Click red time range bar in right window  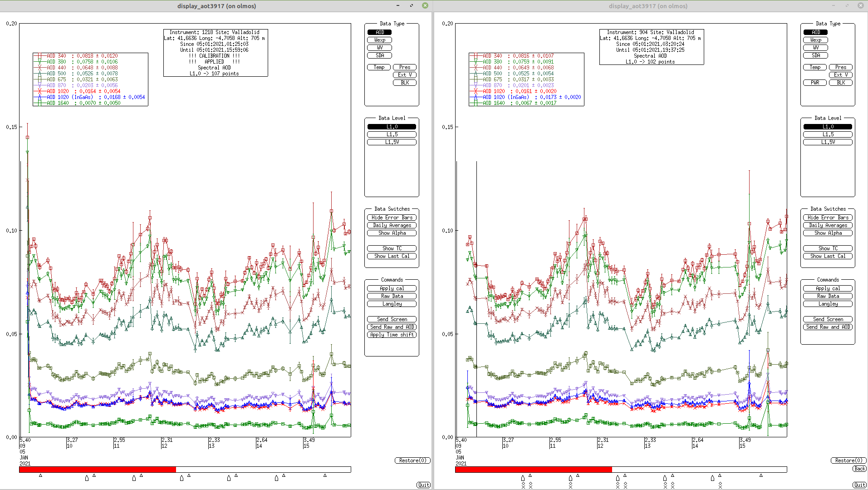(534, 470)
